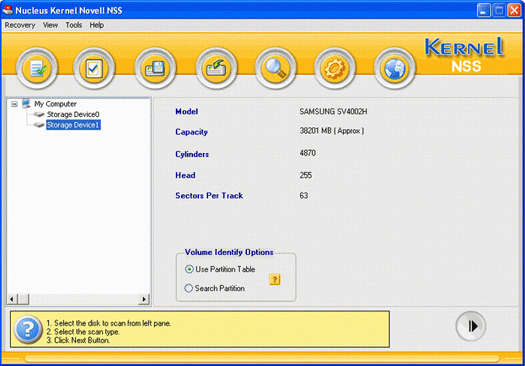Click the 38201 MB capacity value
525x366 pixels.
click(x=331, y=131)
